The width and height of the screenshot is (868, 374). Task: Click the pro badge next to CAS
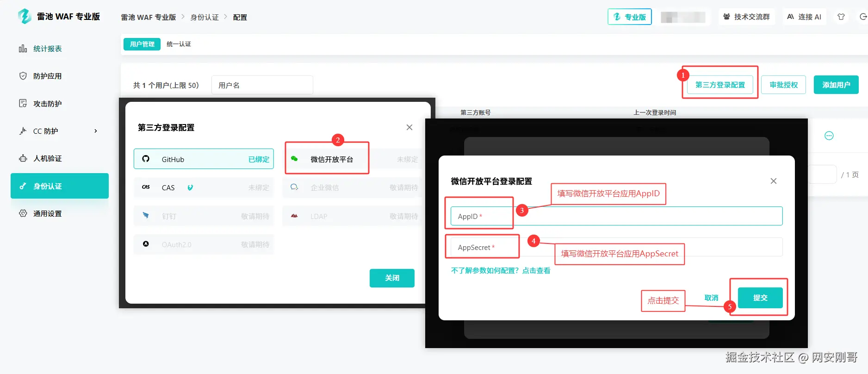190,187
